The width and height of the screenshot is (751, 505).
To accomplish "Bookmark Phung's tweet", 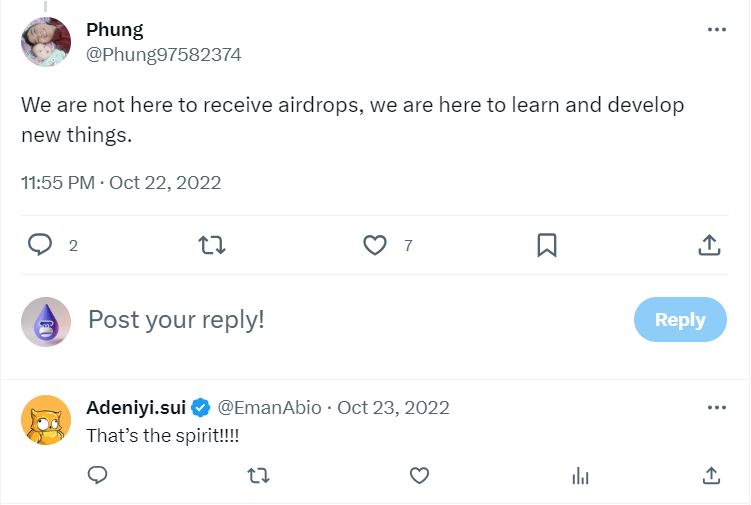I will (546, 245).
